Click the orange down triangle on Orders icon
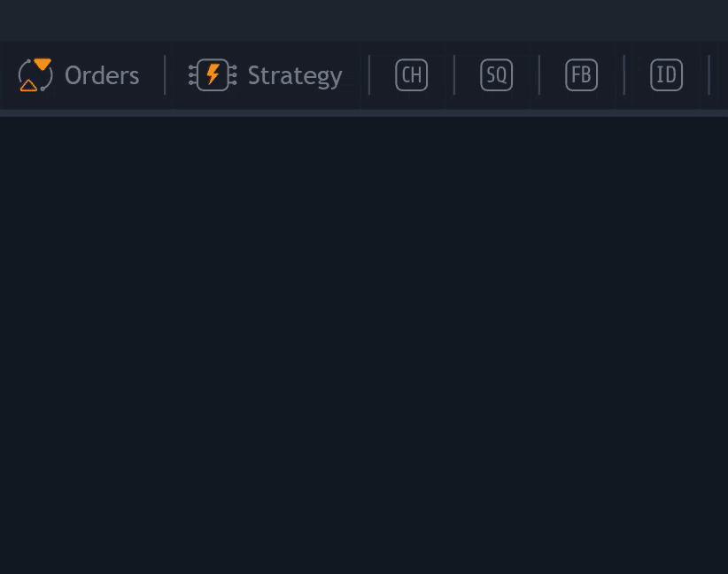728x574 pixels. click(43, 64)
